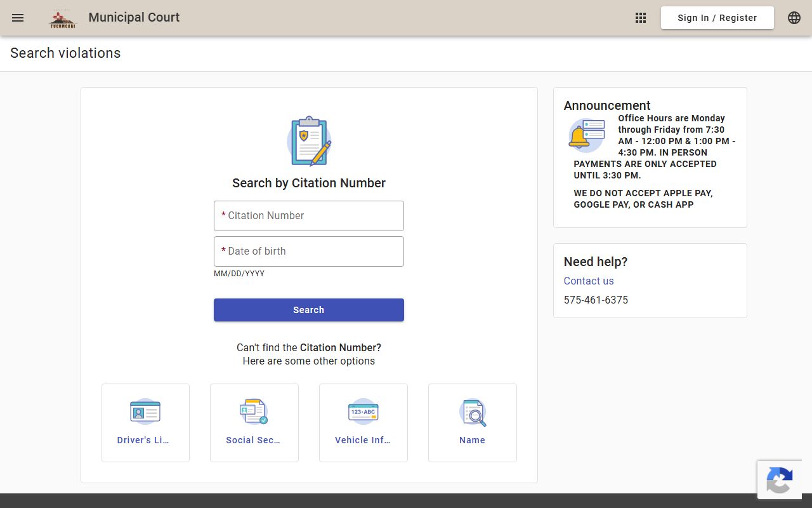Click the WE DO NOT ACCEPT APPLE PAY notice
This screenshot has height=508, width=812.
point(643,199)
